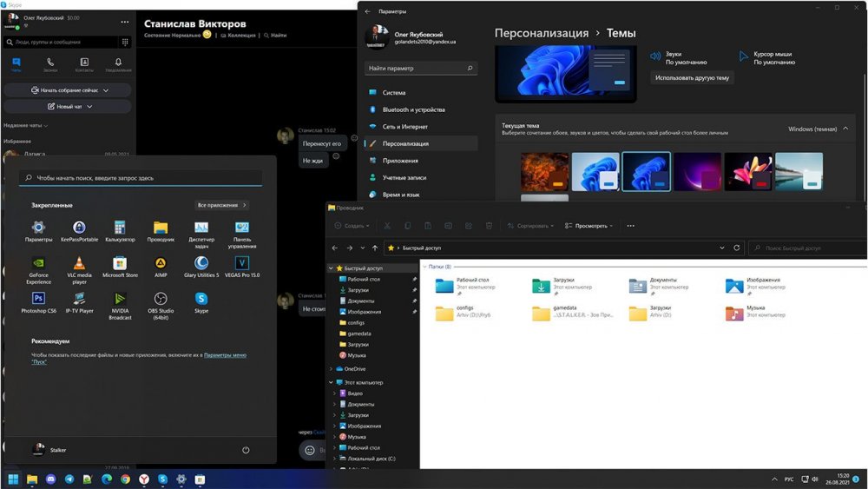Open GeForce Experience app icon
This screenshot has width=868, height=489.
pyautogui.click(x=38, y=263)
